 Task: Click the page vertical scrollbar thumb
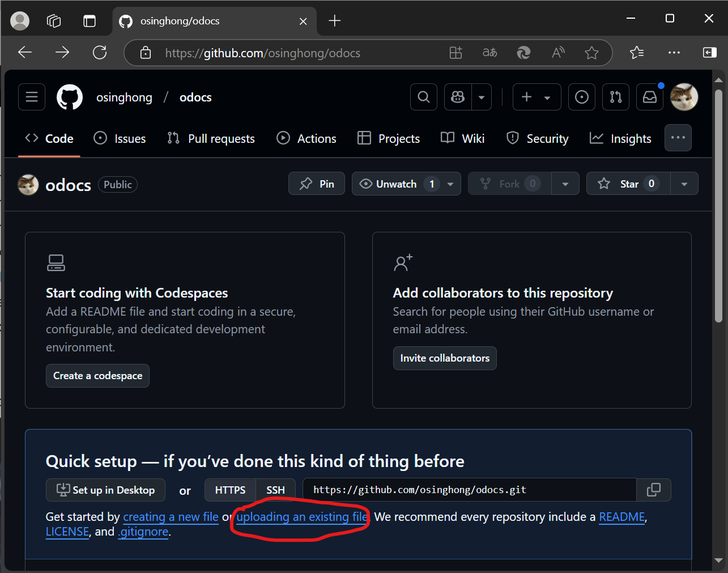tap(718, 204)
